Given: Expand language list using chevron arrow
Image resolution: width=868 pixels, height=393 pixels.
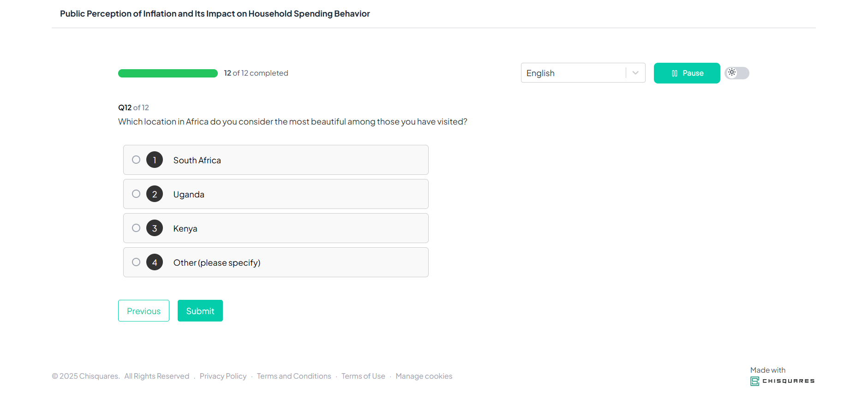Looking at the screenshot, I should [x=635, y=73].
